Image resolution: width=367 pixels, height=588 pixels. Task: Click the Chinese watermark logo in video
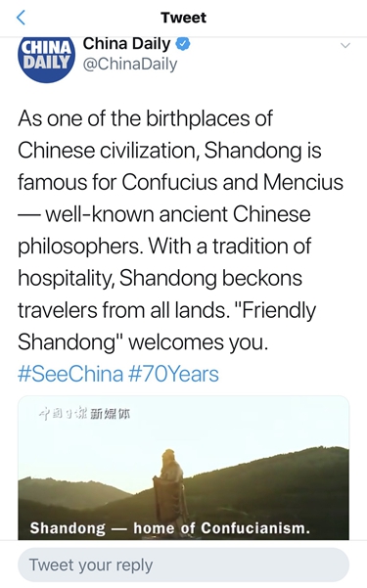tap(85, 414)
